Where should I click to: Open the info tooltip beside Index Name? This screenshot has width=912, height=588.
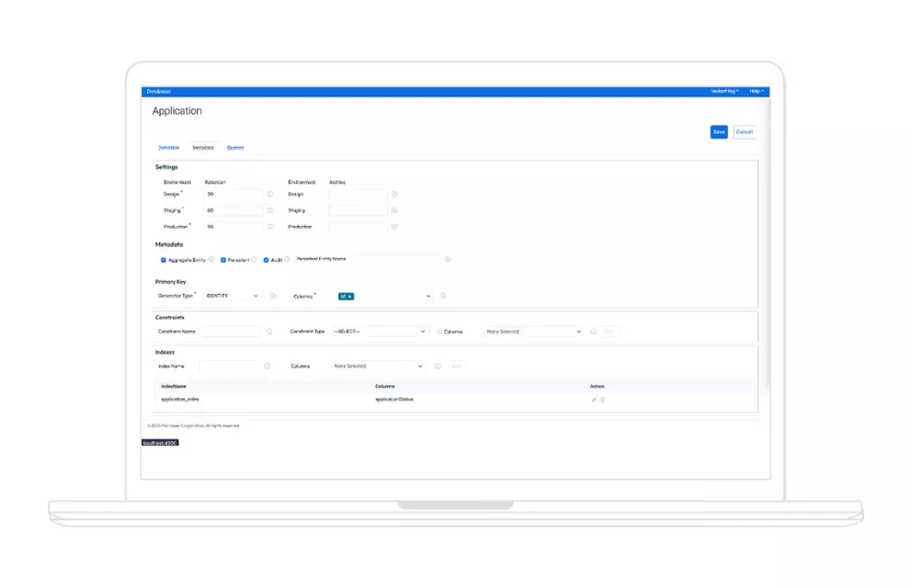[x=267, y=365]
